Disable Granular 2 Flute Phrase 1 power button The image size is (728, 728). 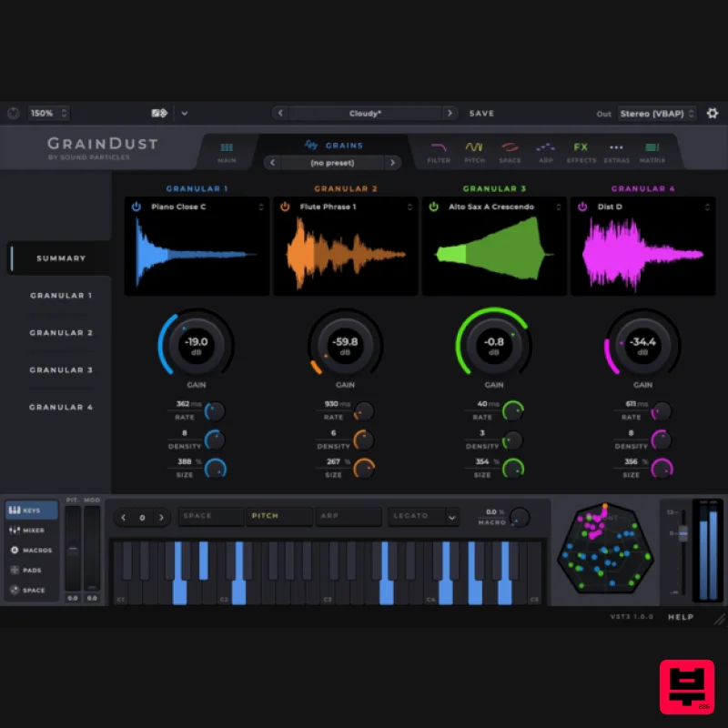(x=287, y=207)
